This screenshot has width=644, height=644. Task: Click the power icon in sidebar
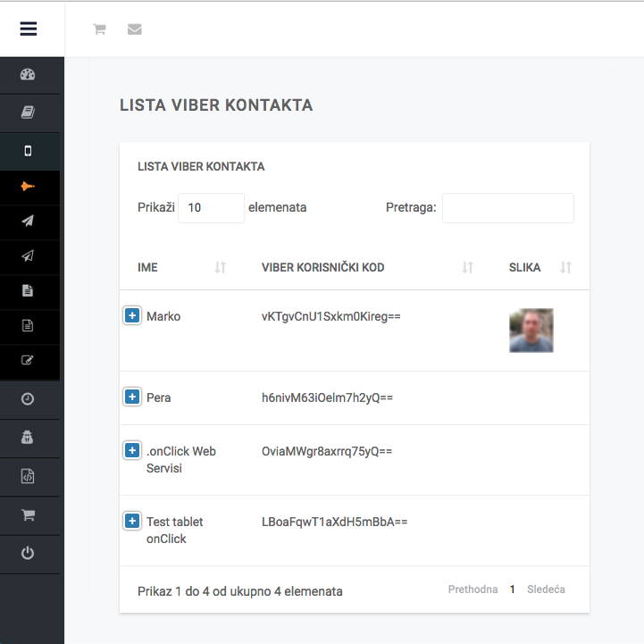click(x=28, y=554)
